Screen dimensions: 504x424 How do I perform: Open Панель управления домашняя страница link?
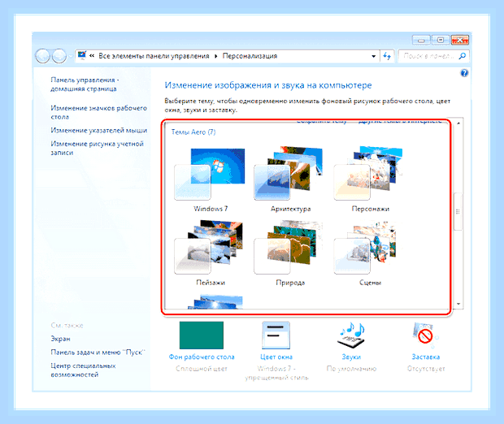85,84
